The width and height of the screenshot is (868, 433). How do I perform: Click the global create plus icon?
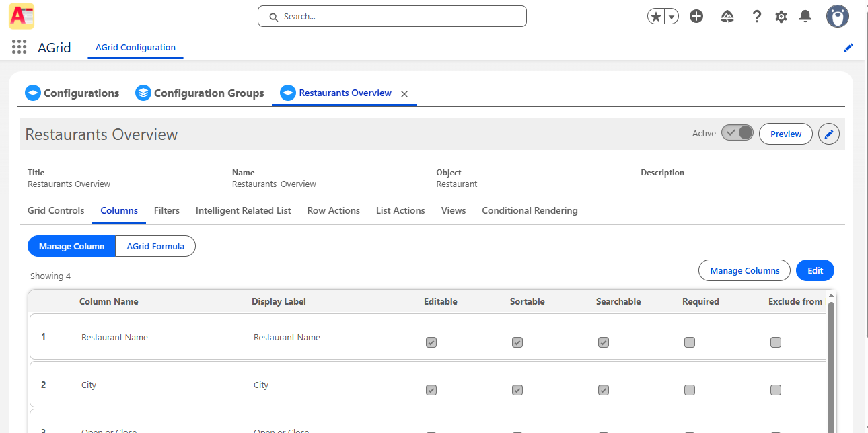tap(696, 17)
